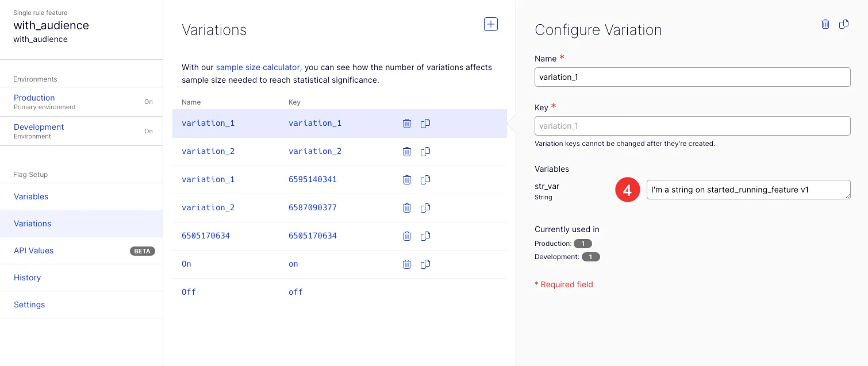
Task: Duplicate variation in Configure Variation header
Action: [844, 24]
